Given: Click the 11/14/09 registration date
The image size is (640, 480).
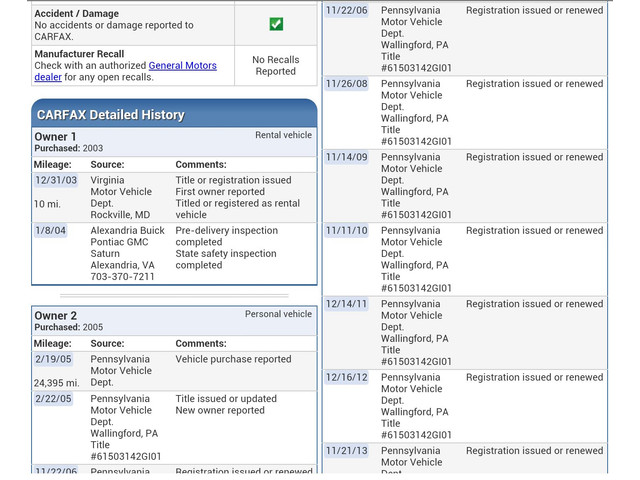Looking at the screenshot, I should (x=346, y=158).
